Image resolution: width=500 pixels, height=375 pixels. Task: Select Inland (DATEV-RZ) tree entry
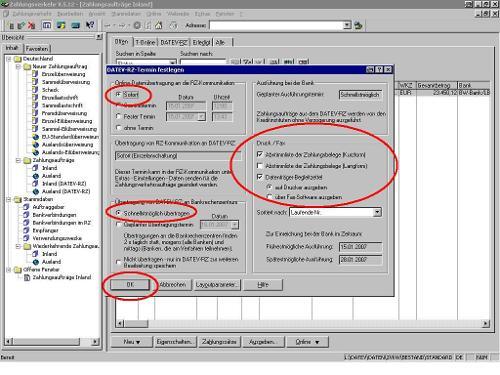click(x=64, y=184)
